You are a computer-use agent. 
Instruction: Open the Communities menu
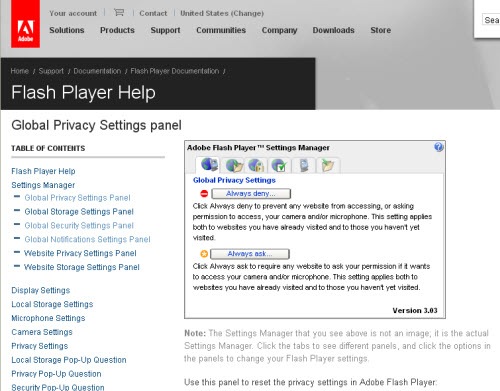click(x=221, y=30)
